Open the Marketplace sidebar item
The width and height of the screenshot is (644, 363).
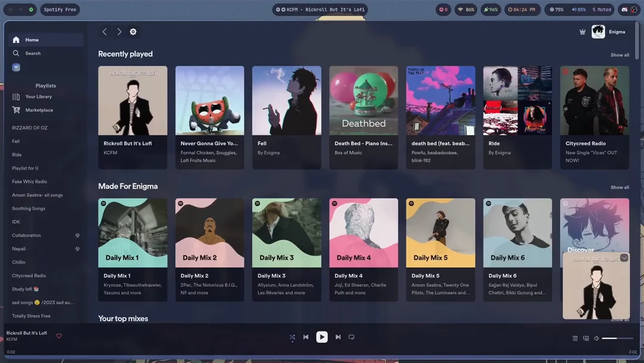coord(39,110)
